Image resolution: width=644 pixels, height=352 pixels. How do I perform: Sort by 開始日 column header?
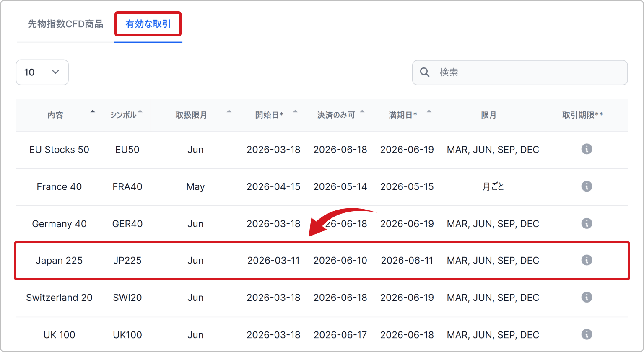(x=270, y=115)
